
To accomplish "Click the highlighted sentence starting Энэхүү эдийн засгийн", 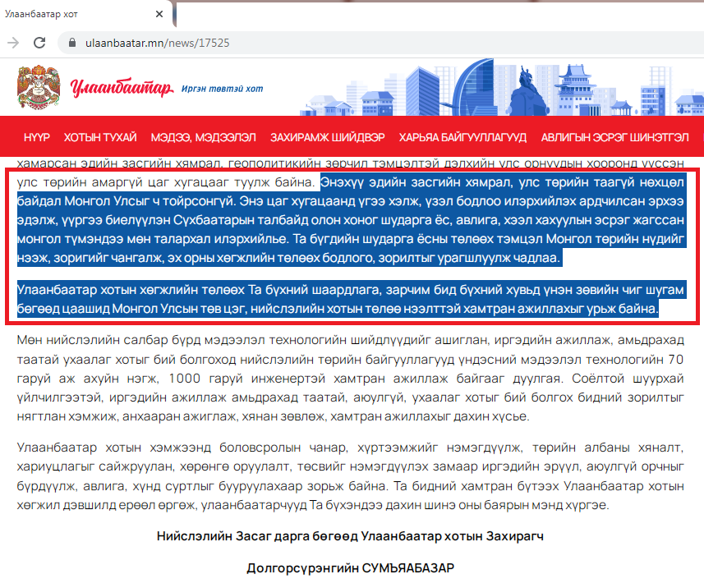I will tap(351, 220).
